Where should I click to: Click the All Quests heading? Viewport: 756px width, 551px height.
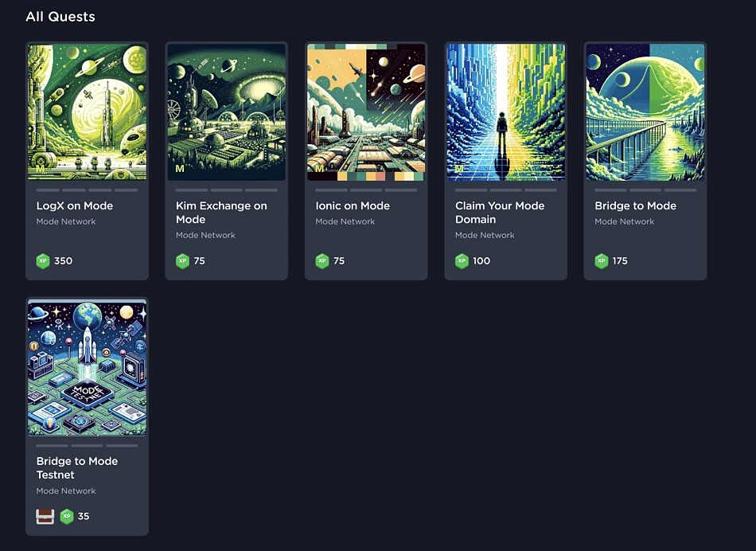[60, 17]
